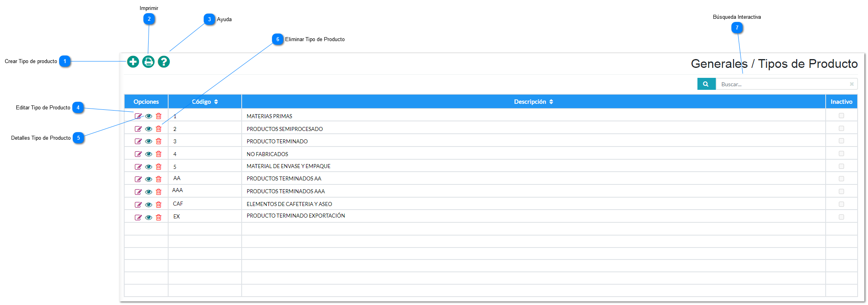This screenshot has width=868, height=305.
Task: Toggle Inactivo checkbox for MATERIAL DE ENVASE Y EMPAQUE
Action: [841, 166]
